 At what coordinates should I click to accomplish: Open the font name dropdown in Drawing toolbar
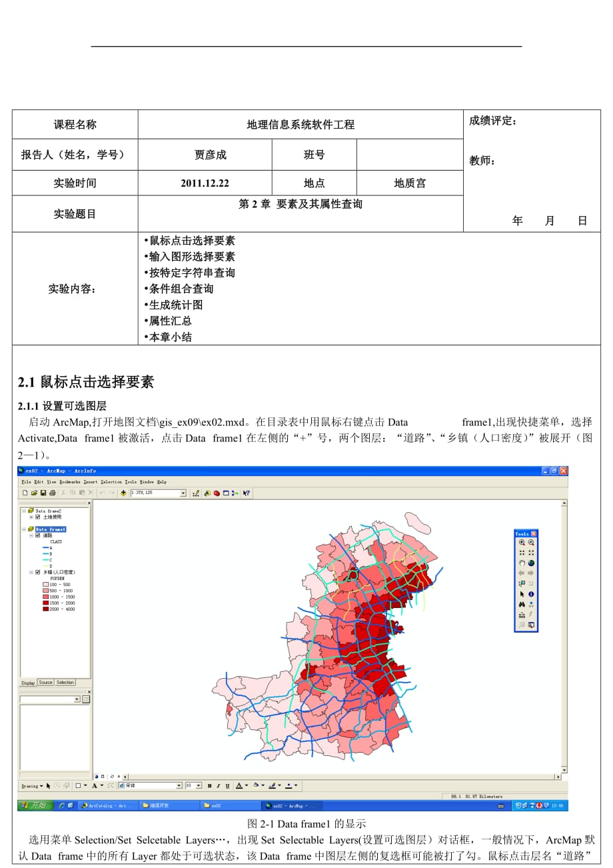[179, 786]
